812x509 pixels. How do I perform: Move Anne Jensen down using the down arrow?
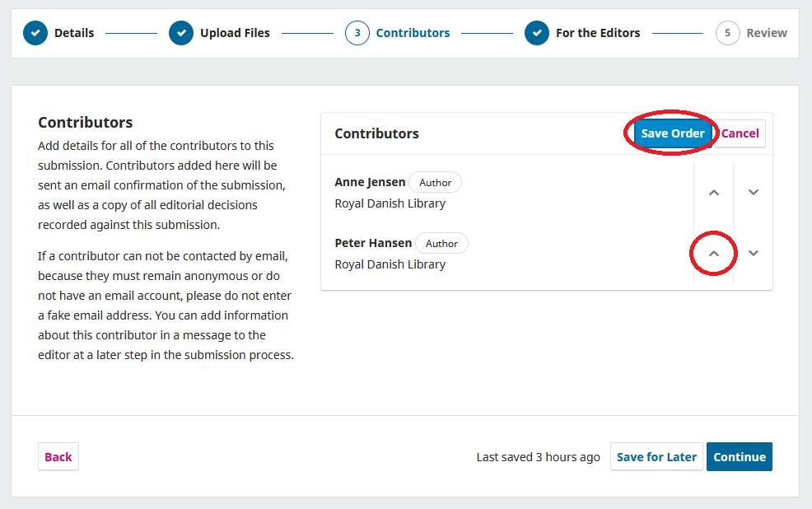point(753,192)
